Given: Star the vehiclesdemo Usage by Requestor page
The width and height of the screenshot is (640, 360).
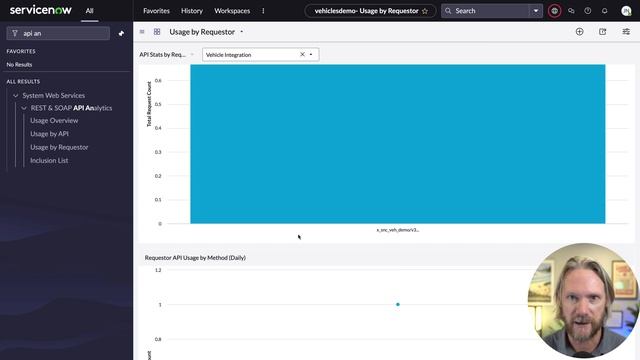Looking at the screenshot, I should pyautogui.click(x=425, y=11).
